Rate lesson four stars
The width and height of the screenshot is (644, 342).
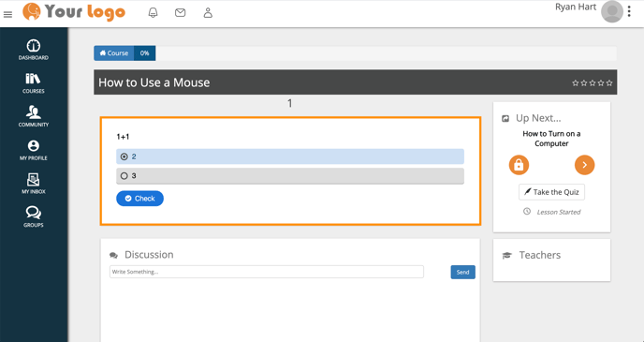coord(601,83)
